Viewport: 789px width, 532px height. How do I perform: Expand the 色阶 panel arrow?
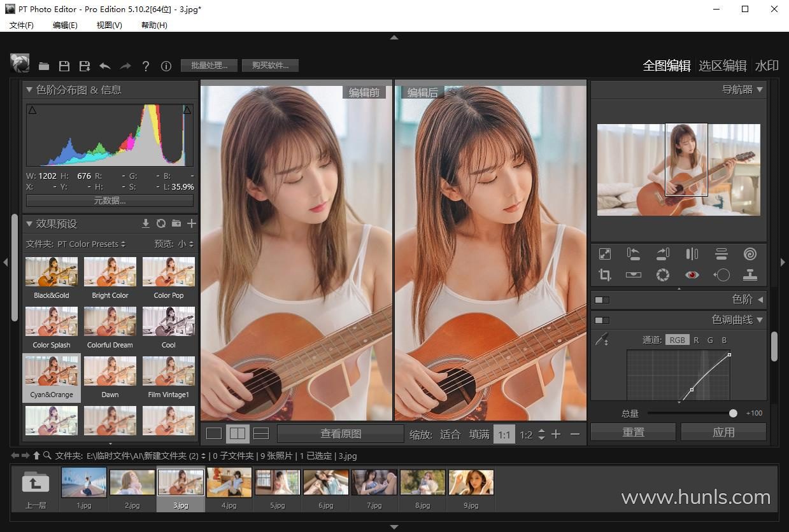pyautogui.click(x=760, y=299)
